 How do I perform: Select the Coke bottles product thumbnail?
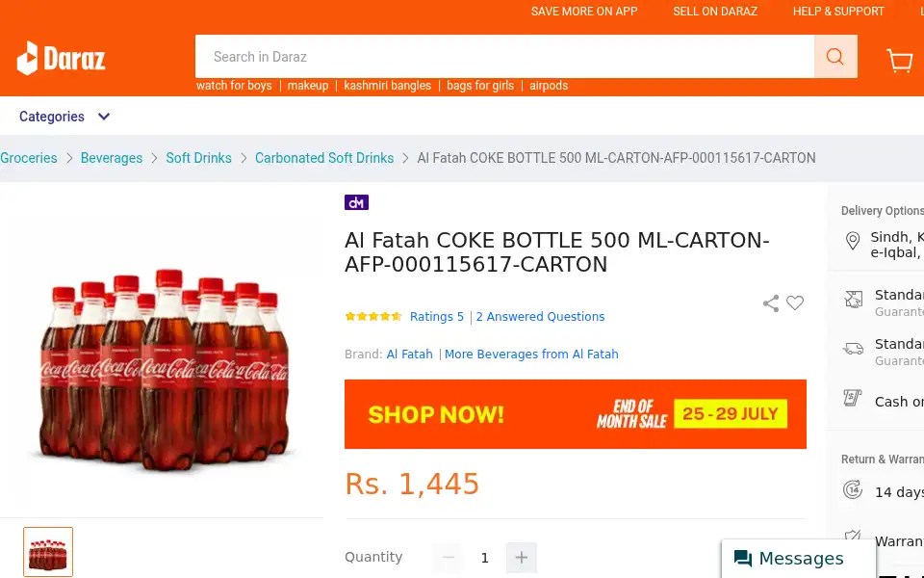pyautogui.click(x=48, y=552)
